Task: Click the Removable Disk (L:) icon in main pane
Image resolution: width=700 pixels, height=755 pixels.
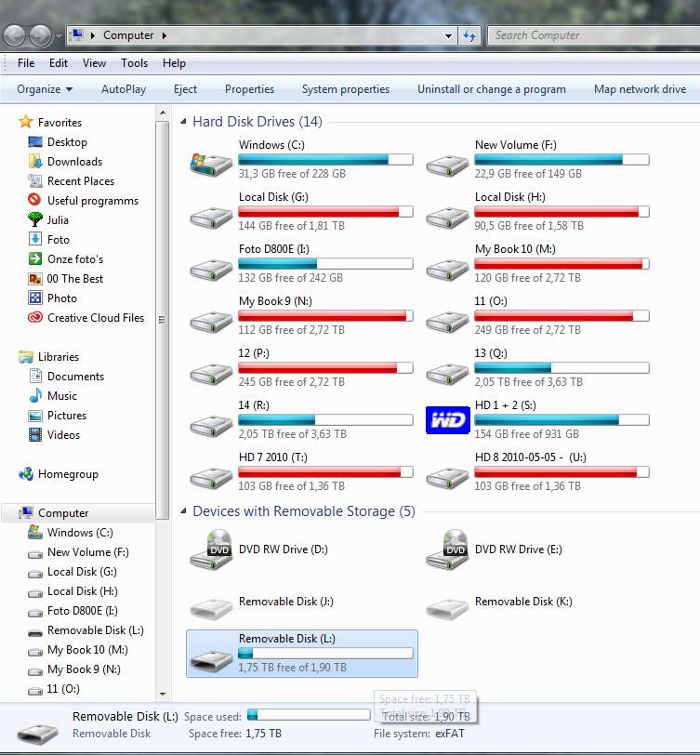Action: click(x=211, y=660)
